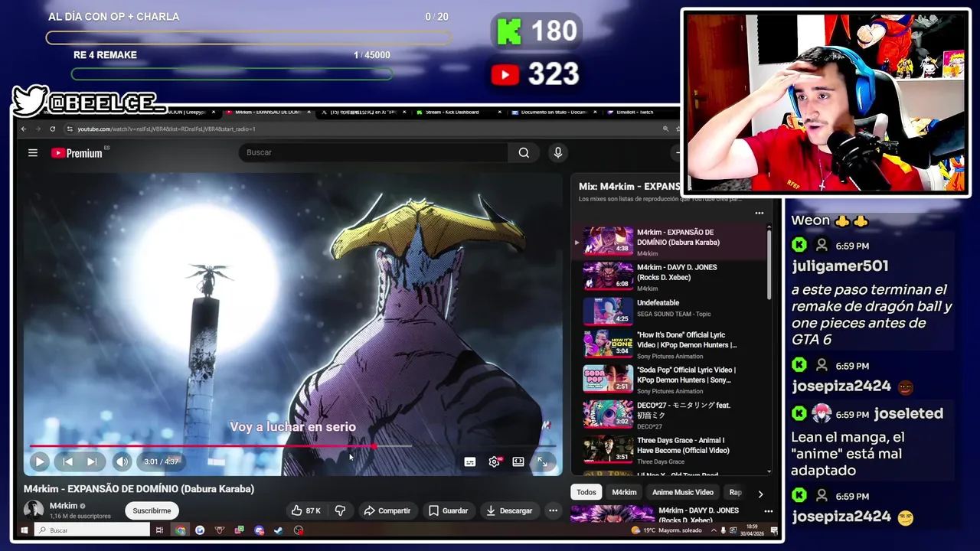Play the paused video

[40, 461]
